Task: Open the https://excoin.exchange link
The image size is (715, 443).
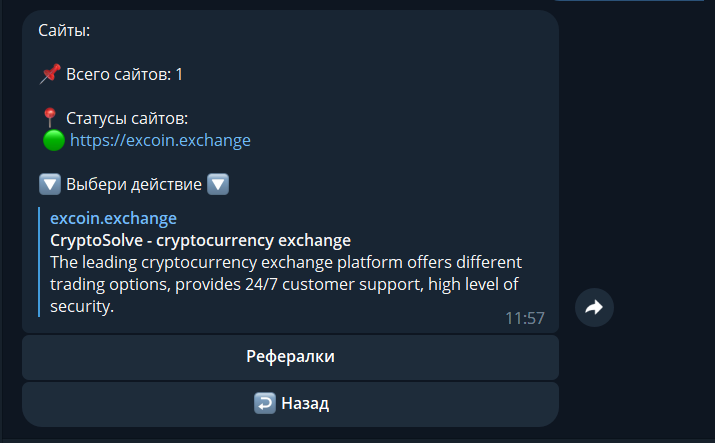Action: pos(160,140)
